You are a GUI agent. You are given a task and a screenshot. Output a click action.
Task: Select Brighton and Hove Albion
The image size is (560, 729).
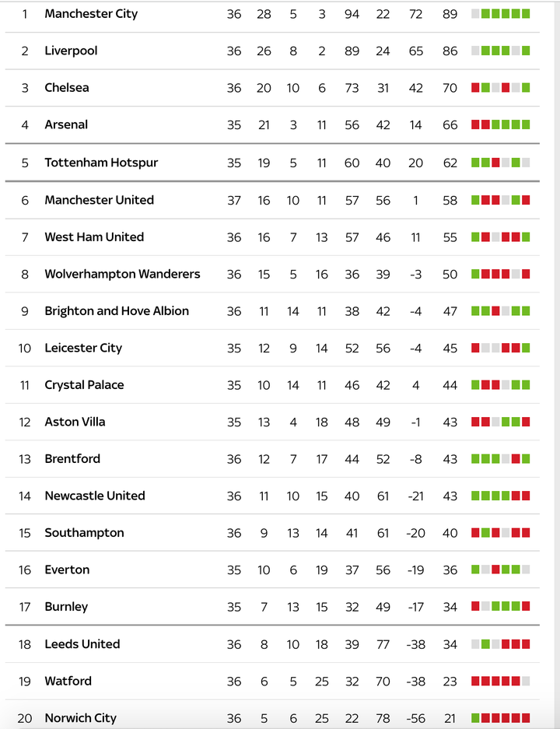117,311
